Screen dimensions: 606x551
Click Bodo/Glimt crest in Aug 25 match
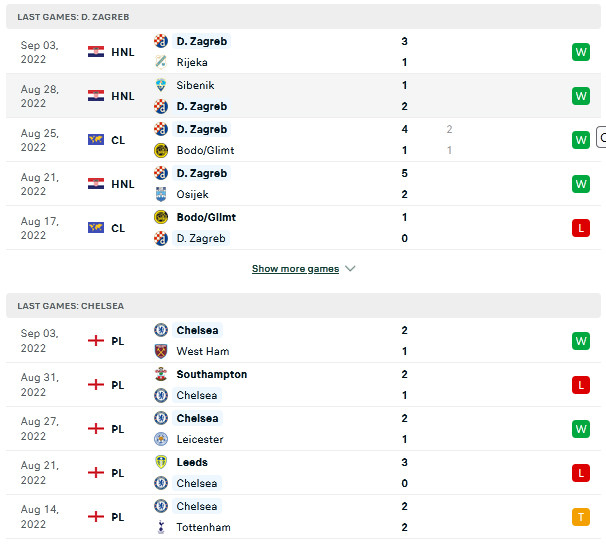pos(161,150)
